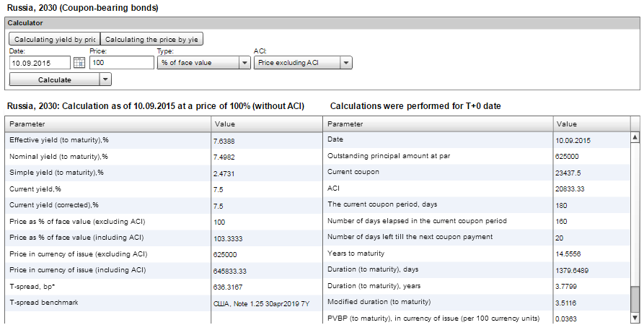Switch to Calculating the price by yield tab
Screen dimensions: 644x325
coord(151,39)
